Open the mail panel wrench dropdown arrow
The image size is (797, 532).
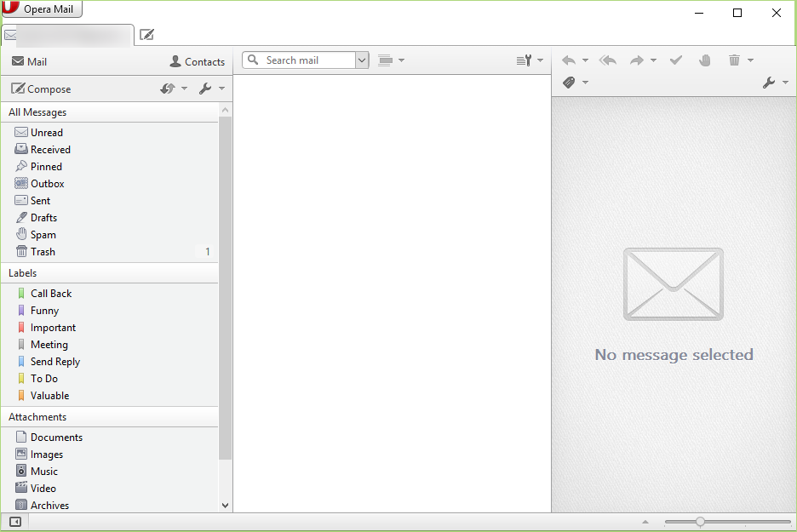221,89
